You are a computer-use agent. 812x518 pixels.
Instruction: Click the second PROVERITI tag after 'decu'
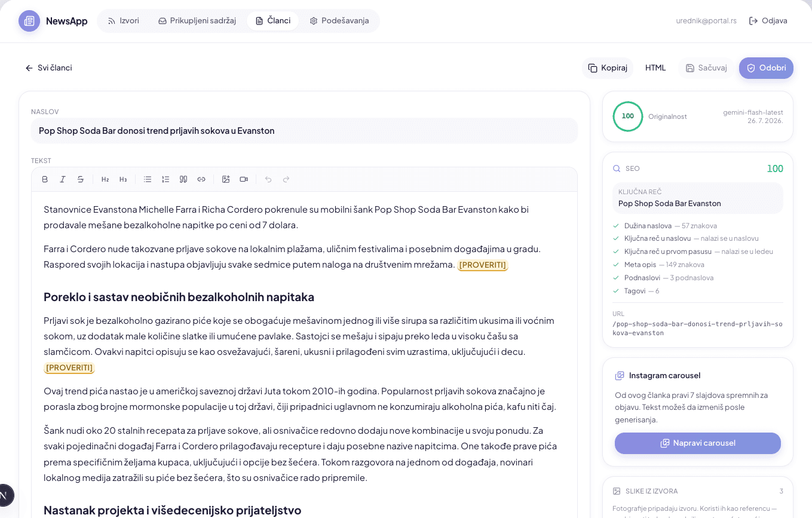(69, 367)
